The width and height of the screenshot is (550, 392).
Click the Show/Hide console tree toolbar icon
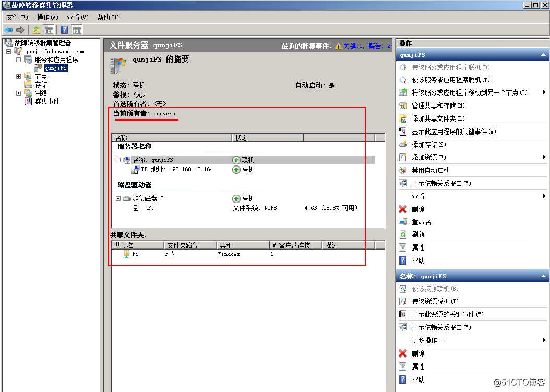(x=49, y=30)
